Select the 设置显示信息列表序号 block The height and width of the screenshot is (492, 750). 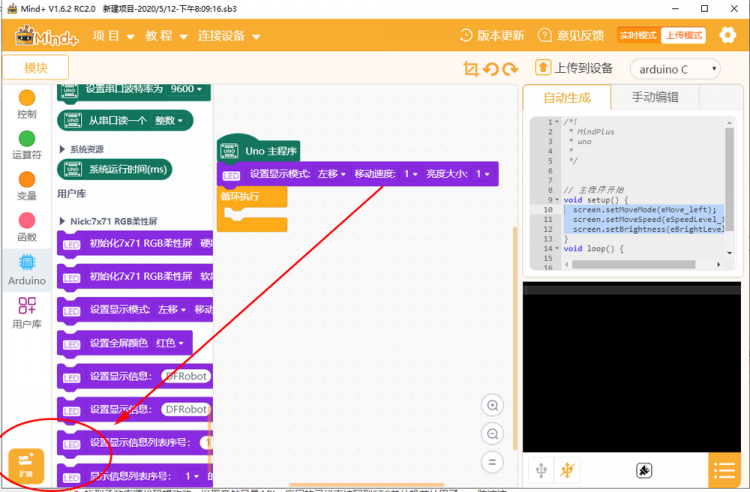pyautogui.click(x=135, y=443)
